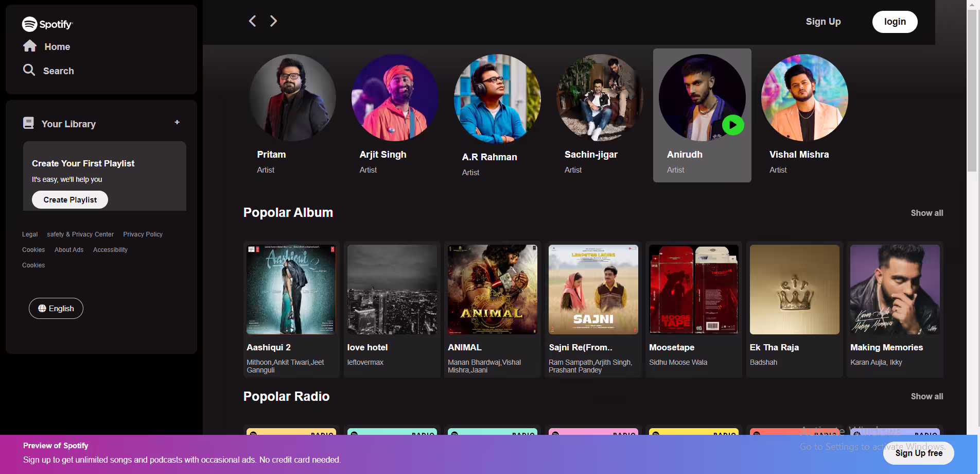
Task: Open Pritam artist photo
Action: 292,97
